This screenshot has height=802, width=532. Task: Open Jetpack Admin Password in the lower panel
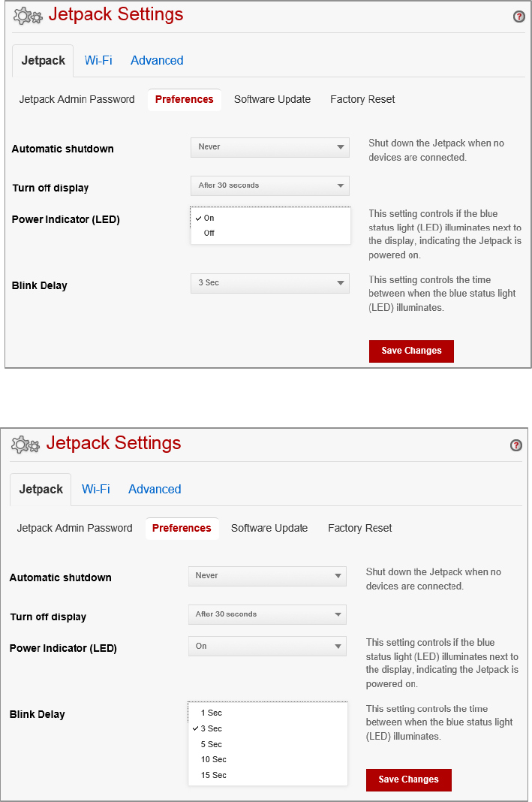click(74, 528)
